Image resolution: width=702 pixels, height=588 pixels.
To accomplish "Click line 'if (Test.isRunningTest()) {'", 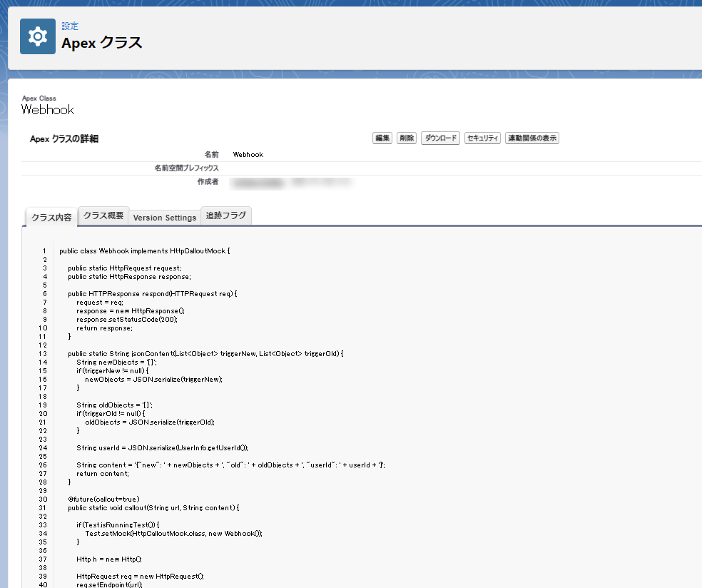I will point(118,525).
